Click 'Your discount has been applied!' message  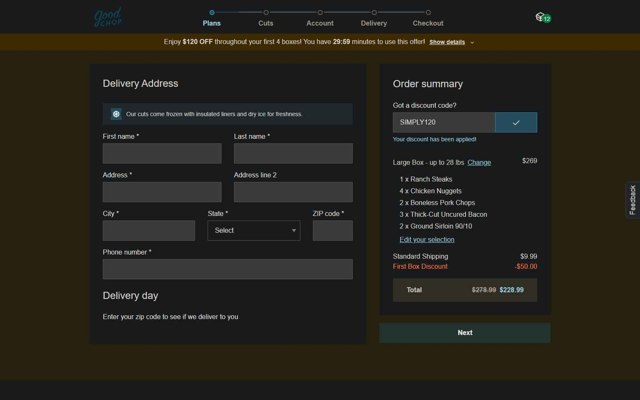pos(434,139)
